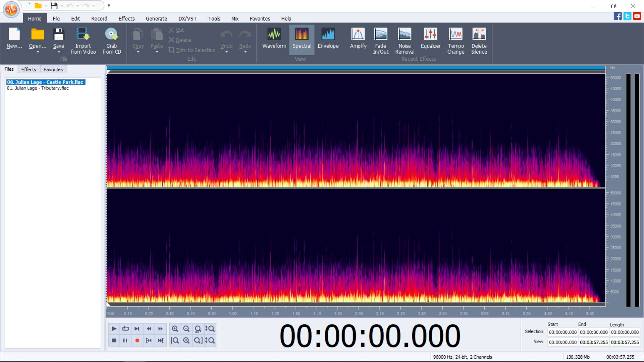Screen dimensions: 644x362
Task: Expand the Save dropdown arrow in ribbon
Action: point(59,52)
